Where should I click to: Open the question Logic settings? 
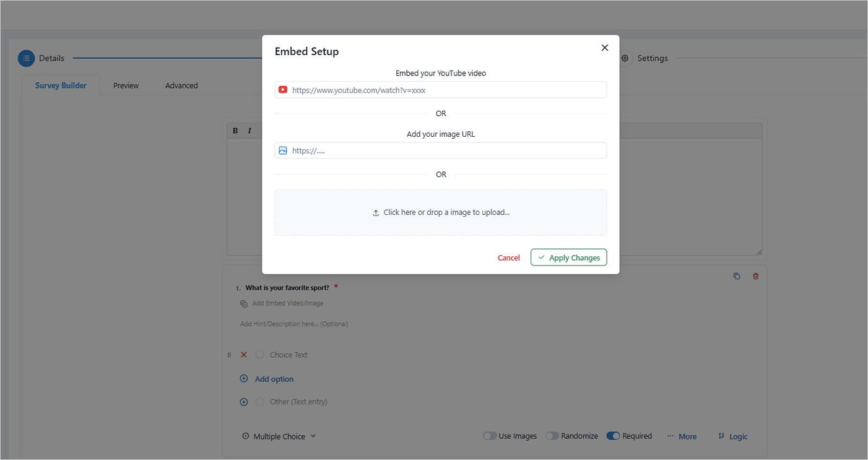(x=733, y=436)
